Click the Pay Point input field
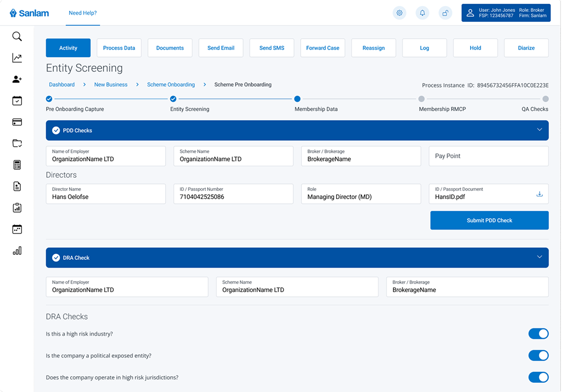 [x=488, y=156]
